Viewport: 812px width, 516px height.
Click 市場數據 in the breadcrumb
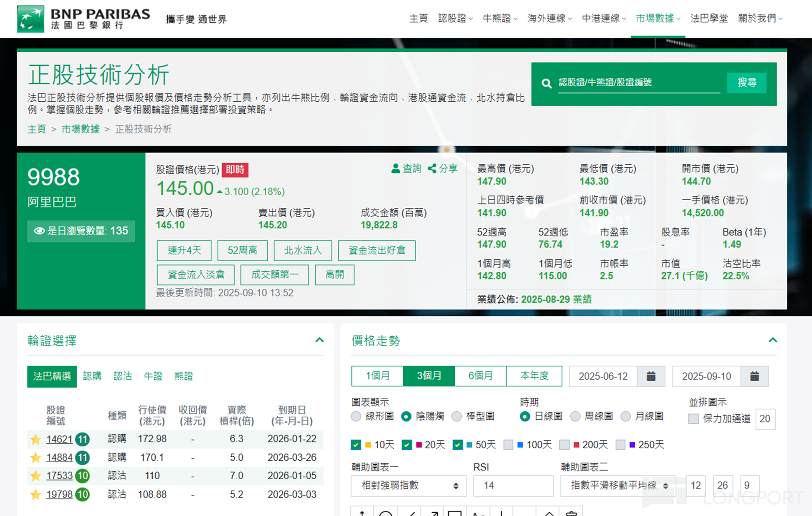click(80, 129)
